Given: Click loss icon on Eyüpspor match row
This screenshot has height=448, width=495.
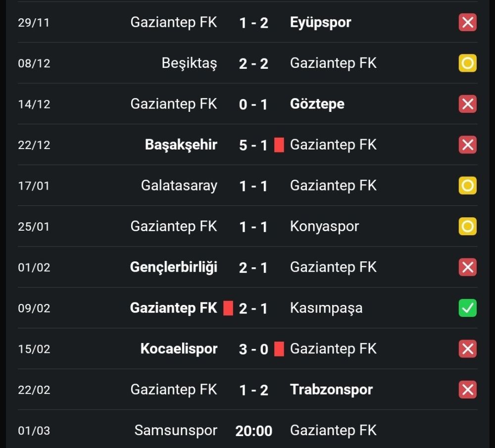Looking at the screenshot, I should click(x=467, y=23).
